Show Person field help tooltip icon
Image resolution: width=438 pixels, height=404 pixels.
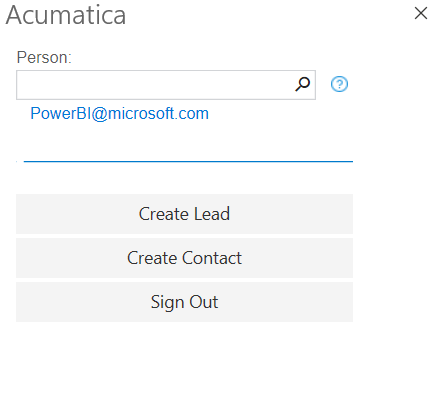pos(339,84)
